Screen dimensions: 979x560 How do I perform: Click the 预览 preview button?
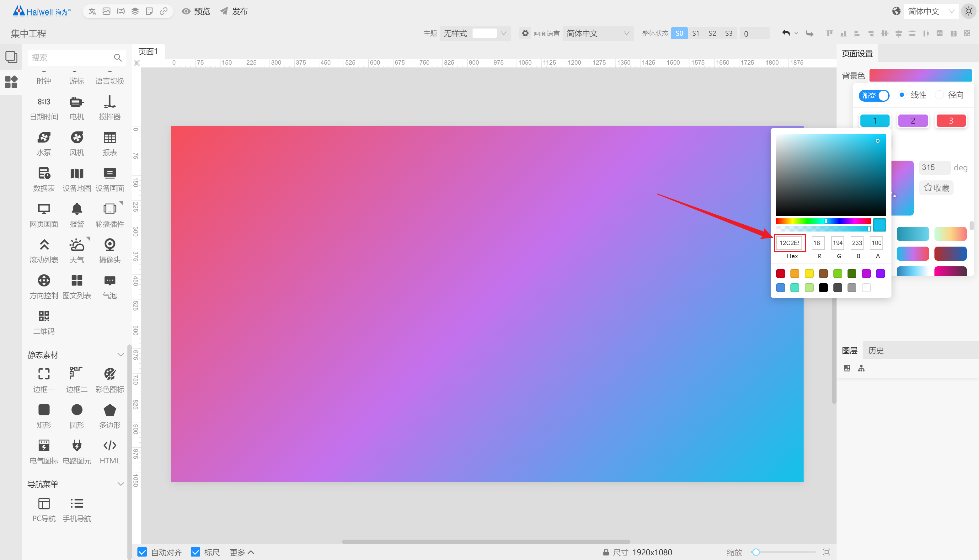point(196,12)
